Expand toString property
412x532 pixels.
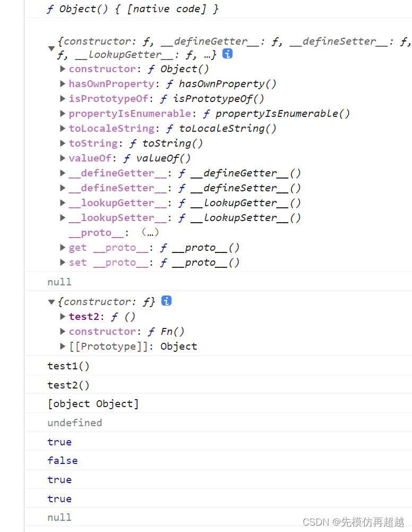pyautogui.click(x=62, y=143)
